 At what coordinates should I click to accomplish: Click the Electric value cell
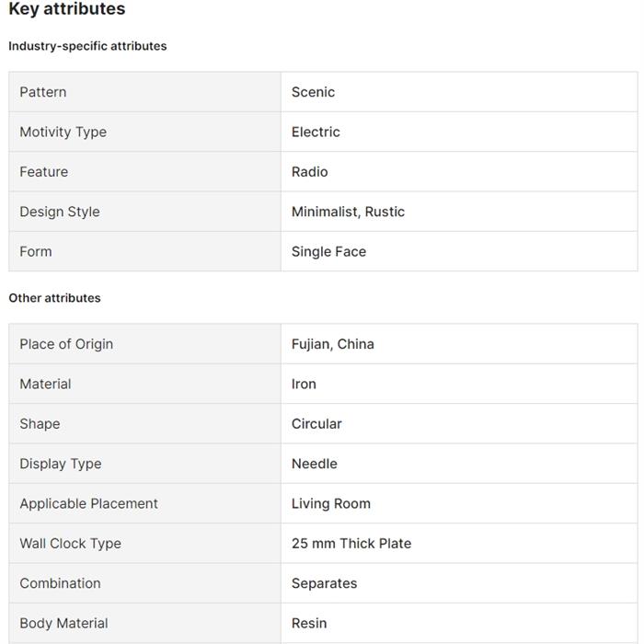coord(316,132)
